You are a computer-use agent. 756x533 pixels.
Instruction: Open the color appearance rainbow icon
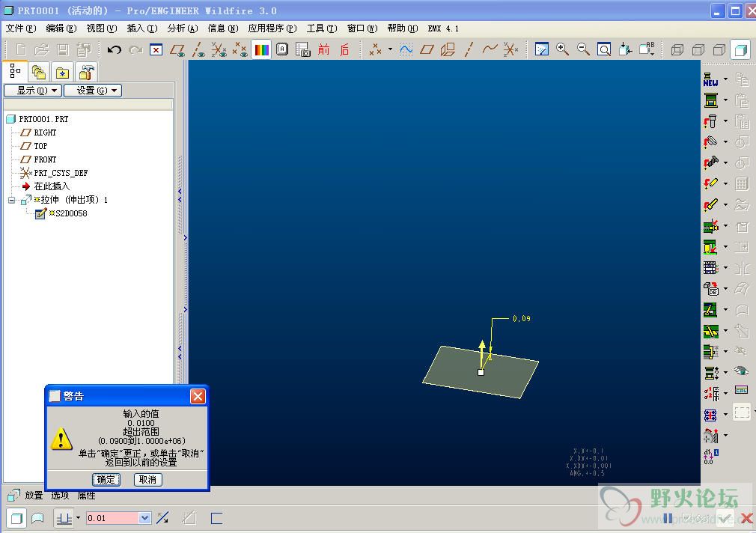(x=262, y=49)
